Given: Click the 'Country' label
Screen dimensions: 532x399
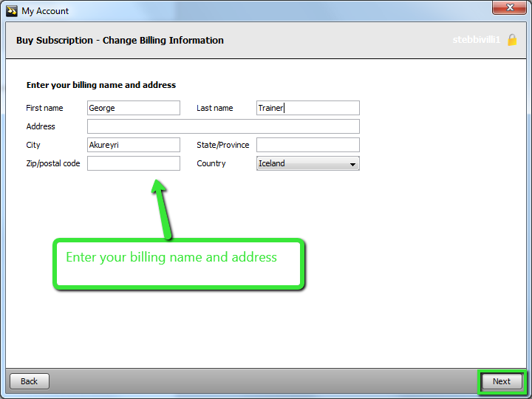Looking at the screenshot, I should [211, 163].
